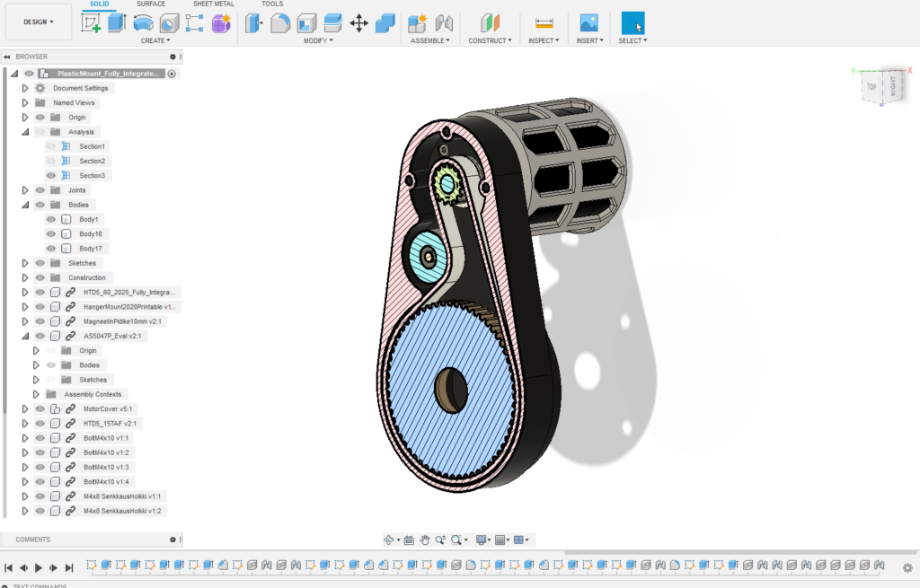The height and width of the screenshot is (588, 920).
Task: Click the DESIGN workspace button
Action: 36,21
